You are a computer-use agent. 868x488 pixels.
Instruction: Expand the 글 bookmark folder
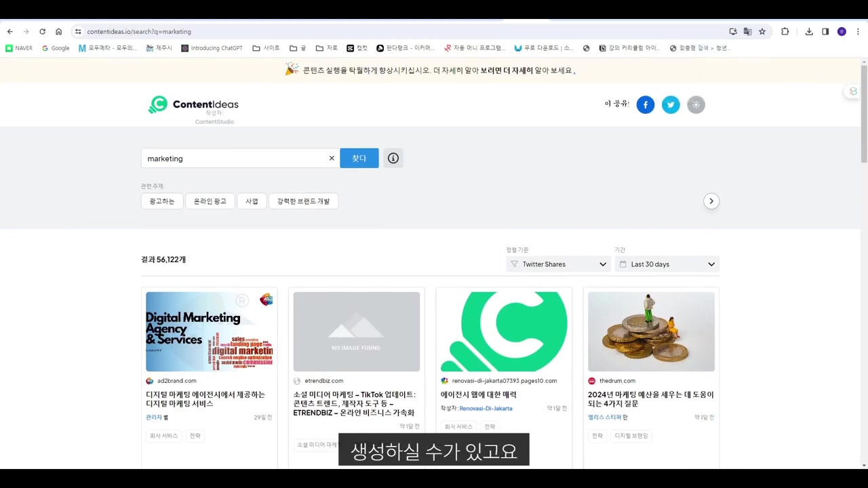[298, 48]
